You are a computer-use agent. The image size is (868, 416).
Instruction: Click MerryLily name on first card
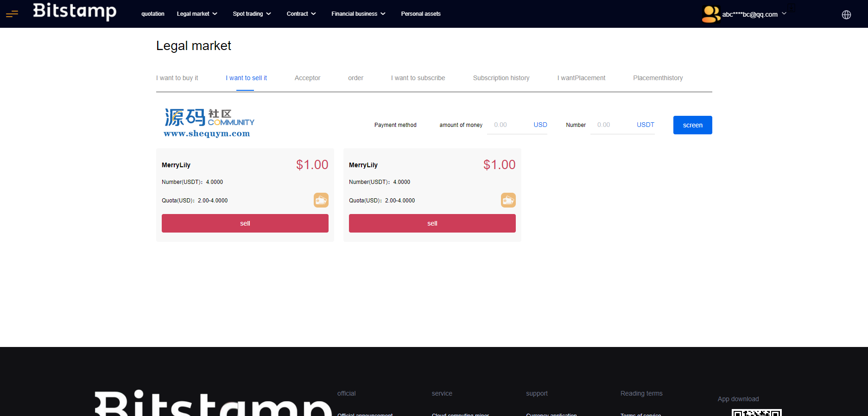(x=176, y=165)
